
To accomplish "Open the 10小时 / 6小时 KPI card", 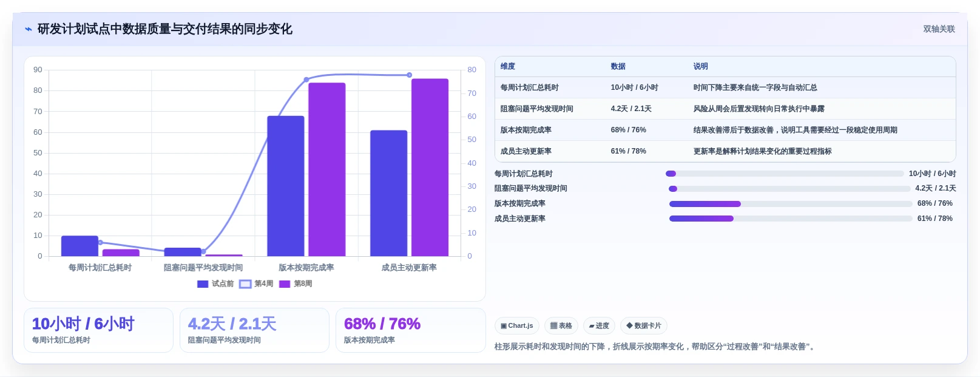I will pos(98,330).
